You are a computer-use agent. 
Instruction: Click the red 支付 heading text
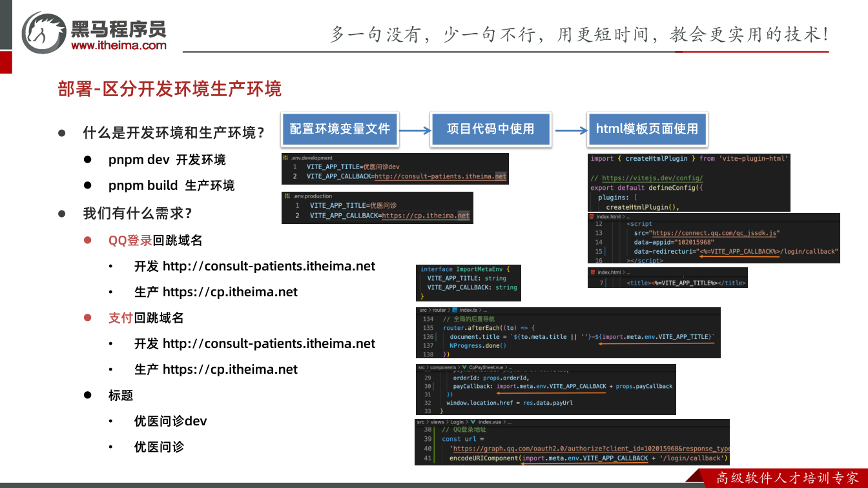[x=121, y=318]
